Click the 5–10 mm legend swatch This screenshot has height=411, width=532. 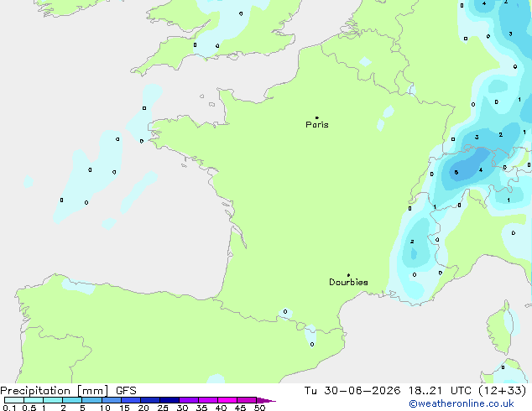[91, 400]
